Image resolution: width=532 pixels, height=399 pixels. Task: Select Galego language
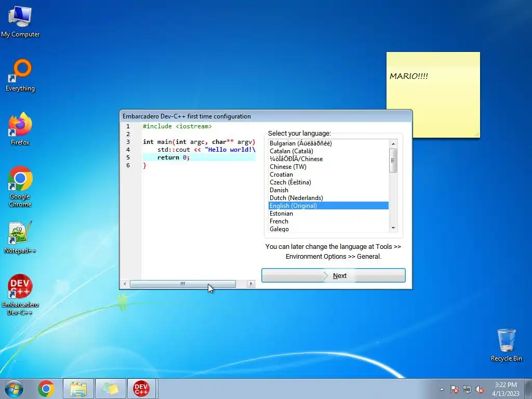(x=328, y=229)
